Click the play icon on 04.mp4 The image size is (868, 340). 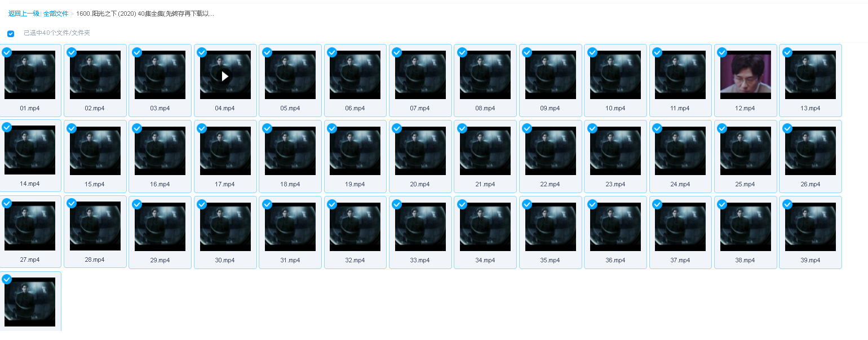point(225,76)
